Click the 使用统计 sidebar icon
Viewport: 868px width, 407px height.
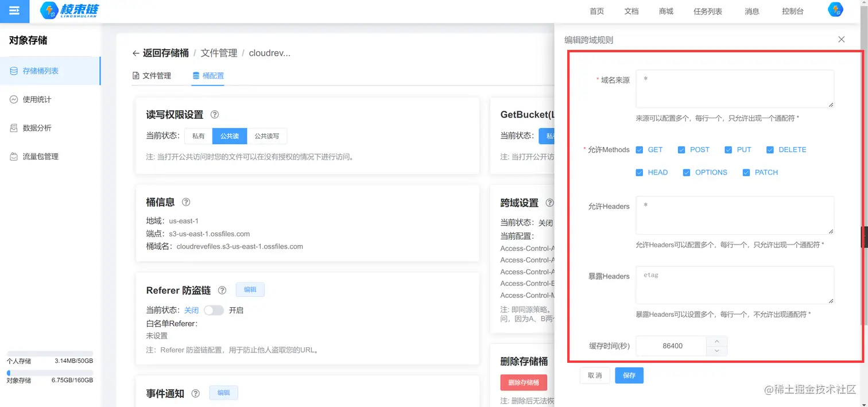point(14,99)
